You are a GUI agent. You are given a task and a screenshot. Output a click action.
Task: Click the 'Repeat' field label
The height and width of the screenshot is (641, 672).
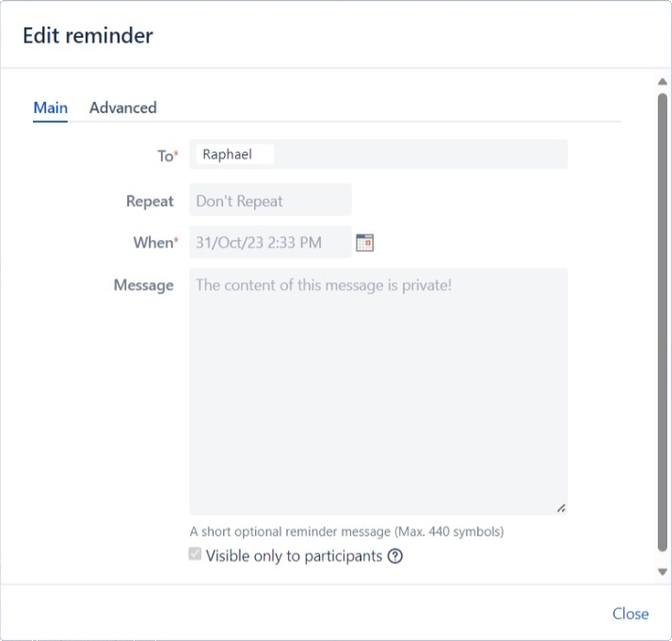150,200
